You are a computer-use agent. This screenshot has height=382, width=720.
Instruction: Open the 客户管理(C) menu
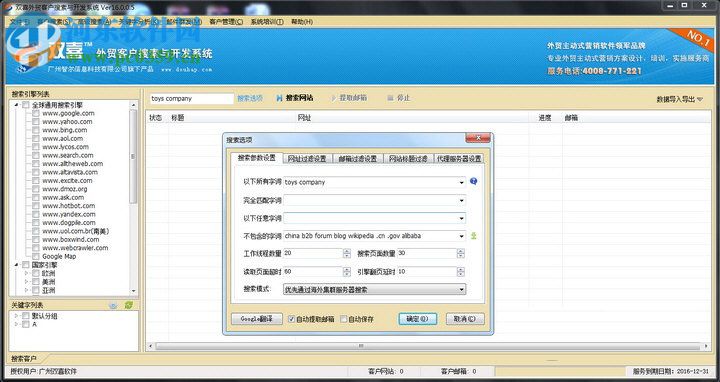(226, 22)
